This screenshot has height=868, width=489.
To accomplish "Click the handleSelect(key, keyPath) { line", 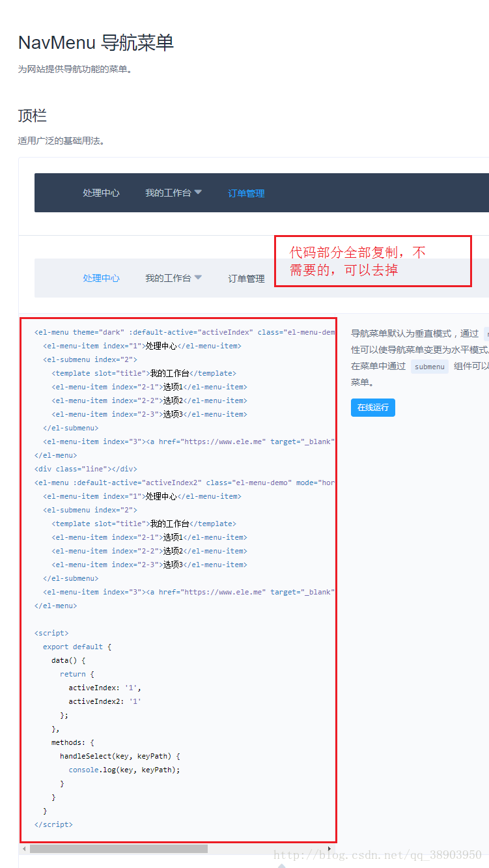I will 120,756.
